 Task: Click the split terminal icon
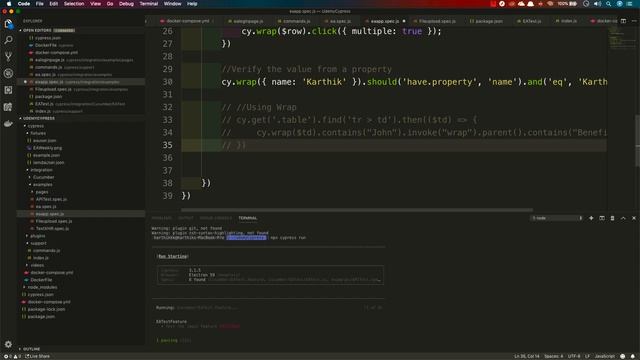point(602,218)
